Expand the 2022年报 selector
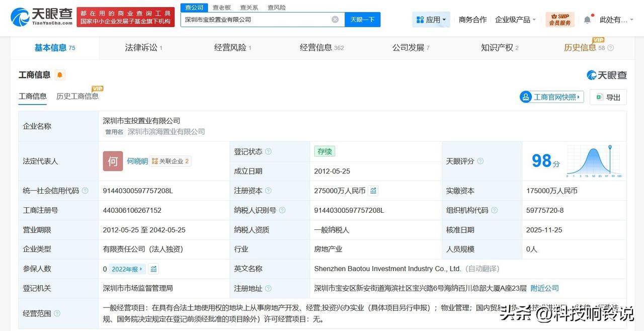 (x=127, y=269)
